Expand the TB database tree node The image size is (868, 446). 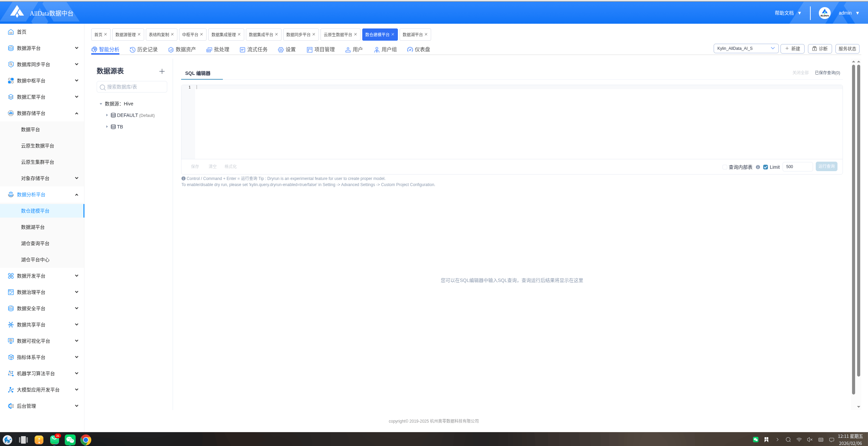107,127
